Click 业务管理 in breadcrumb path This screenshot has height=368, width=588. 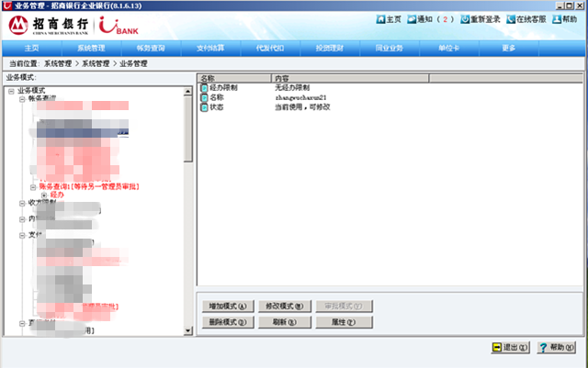(x=133, y=63)
